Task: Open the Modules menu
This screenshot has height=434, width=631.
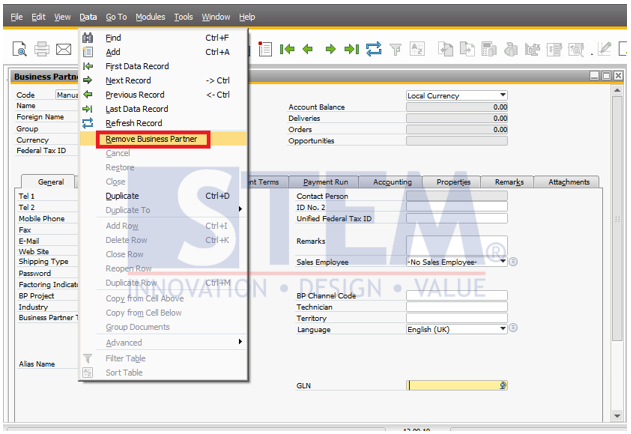Action: [150, 17]
